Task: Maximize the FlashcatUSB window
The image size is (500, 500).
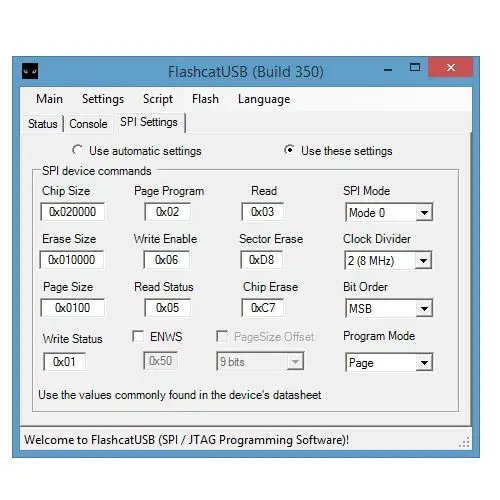Action: 414,68
